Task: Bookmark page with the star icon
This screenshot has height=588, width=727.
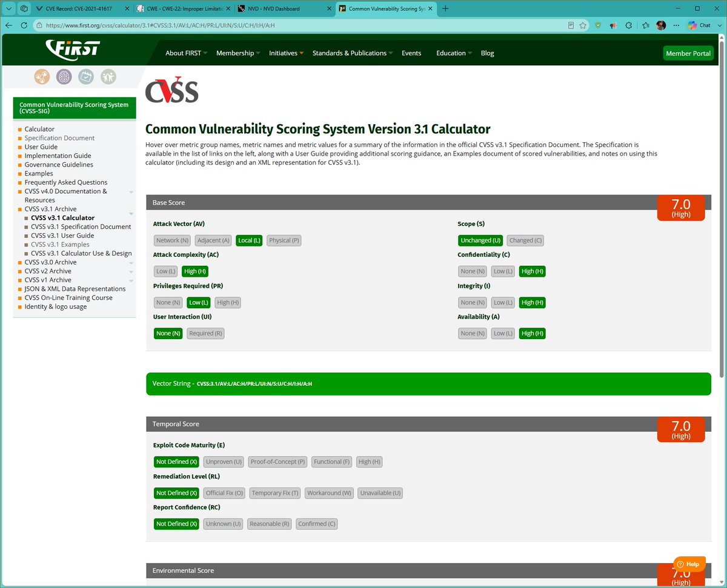Action: [x=582, y=25]
